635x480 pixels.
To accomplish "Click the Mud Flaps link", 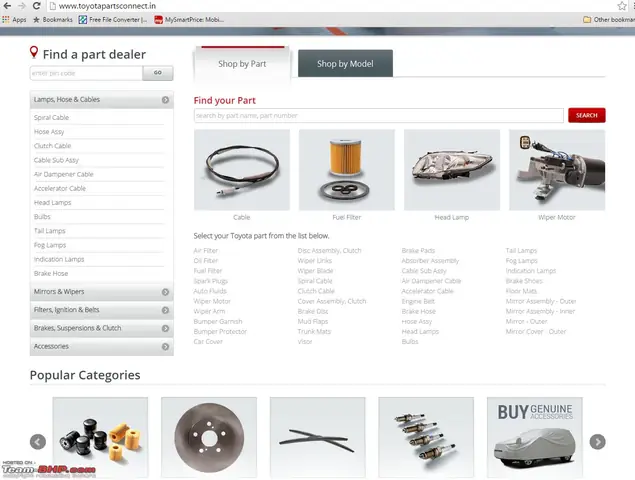I will click(x=313, y=322).
